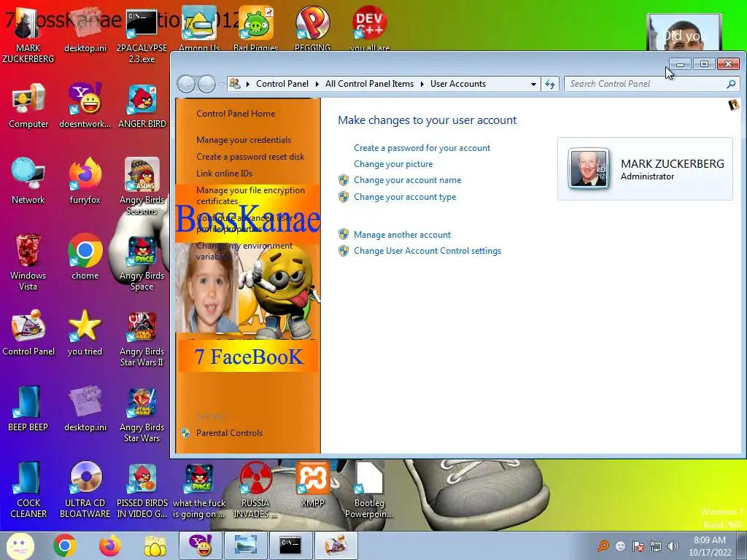
Task: Select the RUSSIA INVADES radiation icon
Action: 255,490
